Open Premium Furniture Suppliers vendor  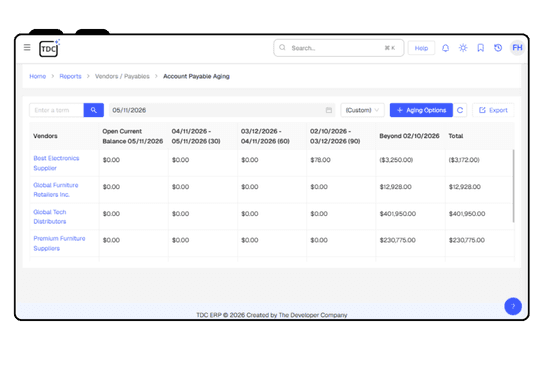coord(59,243)
